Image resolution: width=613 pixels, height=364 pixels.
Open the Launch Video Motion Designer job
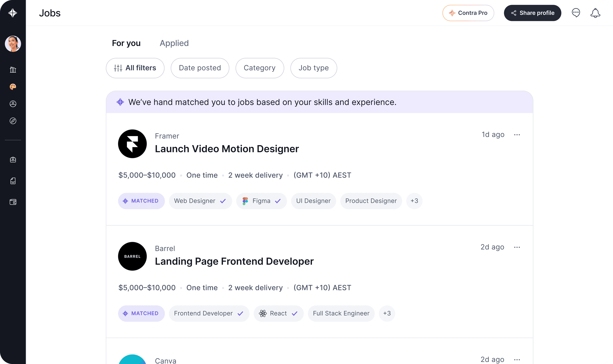point(227,149)
